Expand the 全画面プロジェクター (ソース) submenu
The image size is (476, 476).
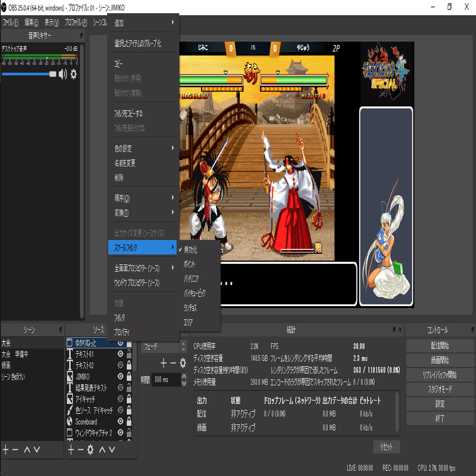[143, 268]
